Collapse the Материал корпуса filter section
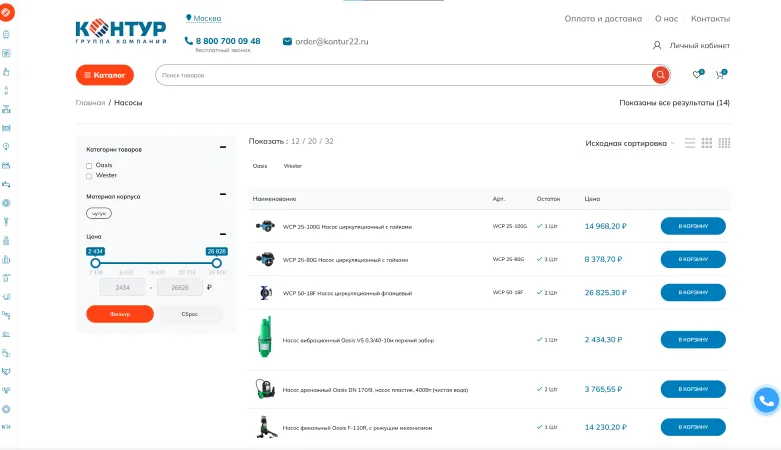 [x=223, y=194]
